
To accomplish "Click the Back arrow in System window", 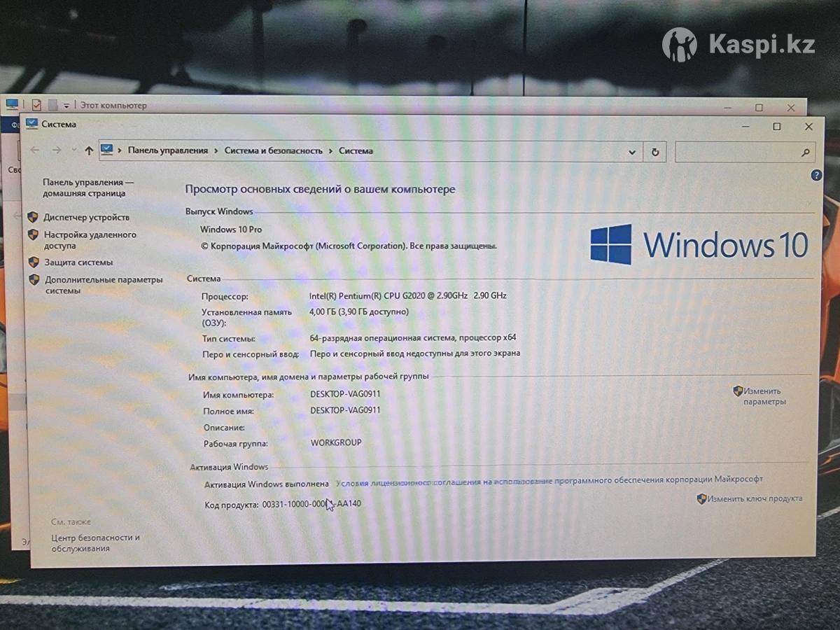I will coord(35,150).
